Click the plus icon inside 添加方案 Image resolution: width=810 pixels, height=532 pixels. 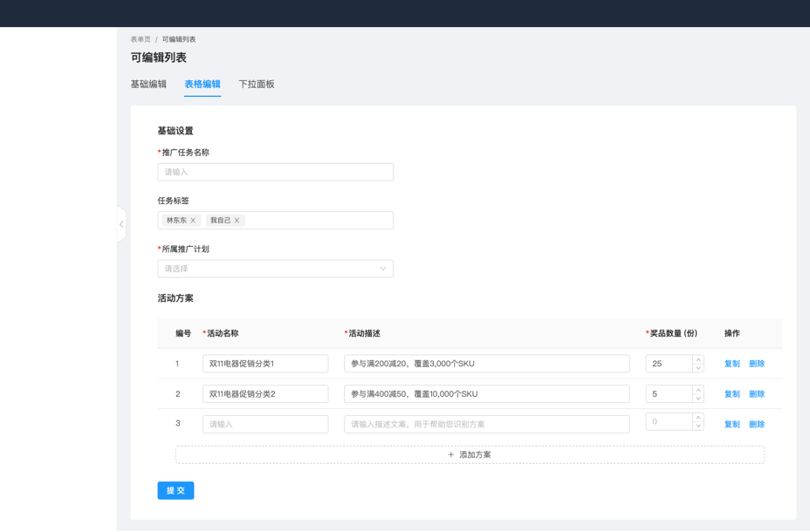(x=450, y=454)
